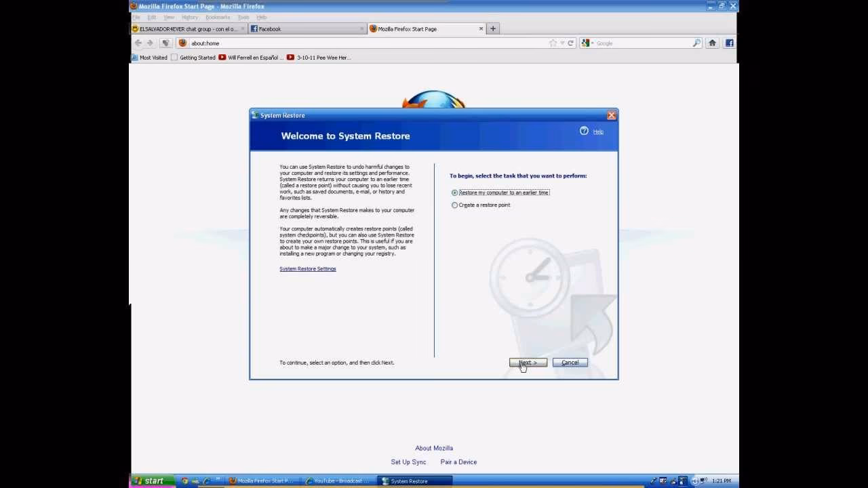Click the Home icon on the navigation toolbar
Viewport: 868px width, 488px height.
click(x=712, y=43)
